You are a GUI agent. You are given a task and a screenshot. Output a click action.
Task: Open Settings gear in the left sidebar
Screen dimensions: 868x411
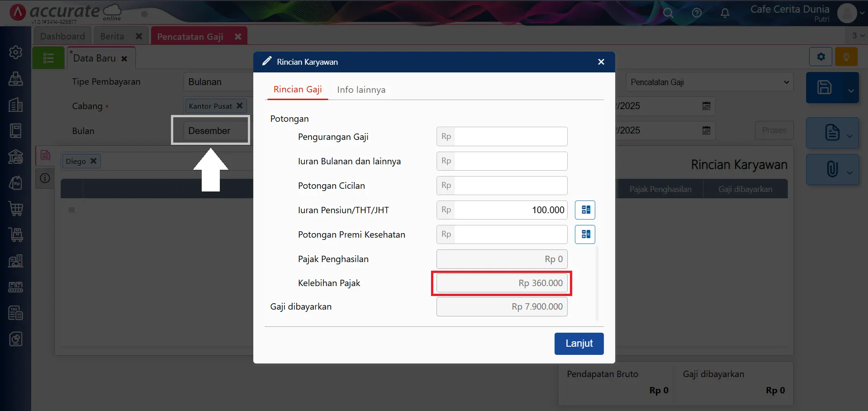(x=16, y=52)
